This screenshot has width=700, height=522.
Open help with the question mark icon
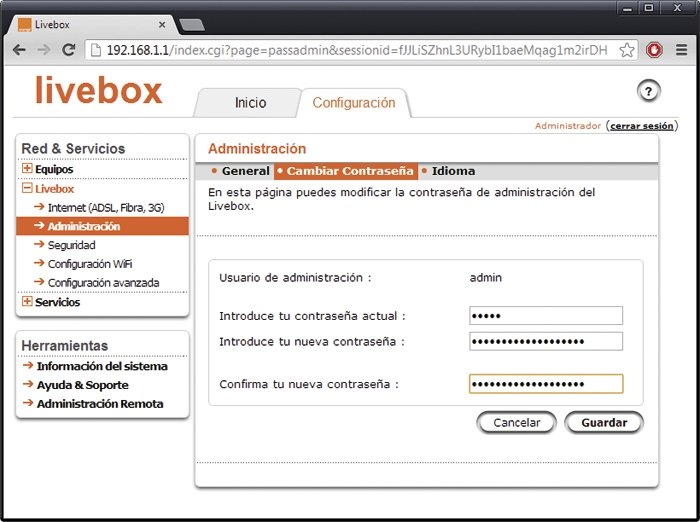[x=648, y=92]
